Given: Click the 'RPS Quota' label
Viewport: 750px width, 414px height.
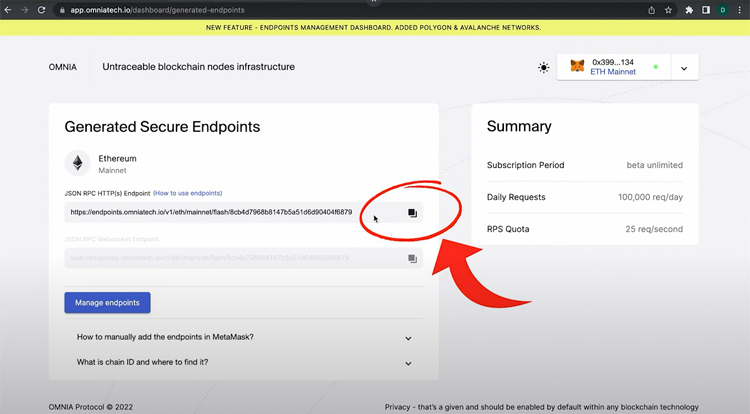Looking at the screenshot, I should (x=508, y=229).
